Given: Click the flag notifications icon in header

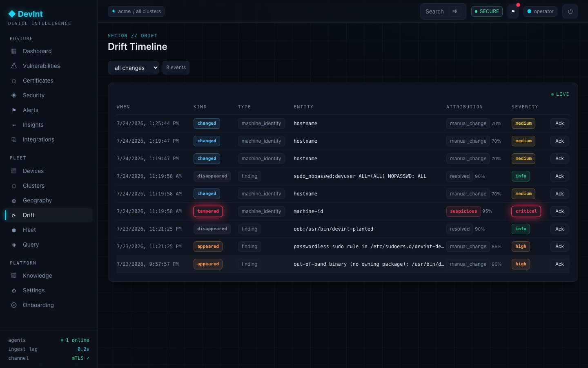Looking at the screenshot, I should point(513,11).
